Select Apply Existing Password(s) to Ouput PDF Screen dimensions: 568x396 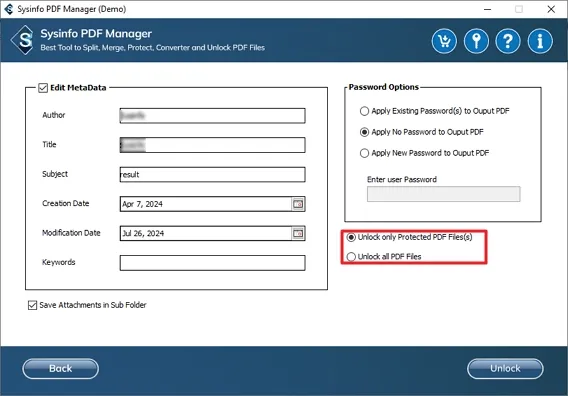pyautogui.click(x=364, y=111)
